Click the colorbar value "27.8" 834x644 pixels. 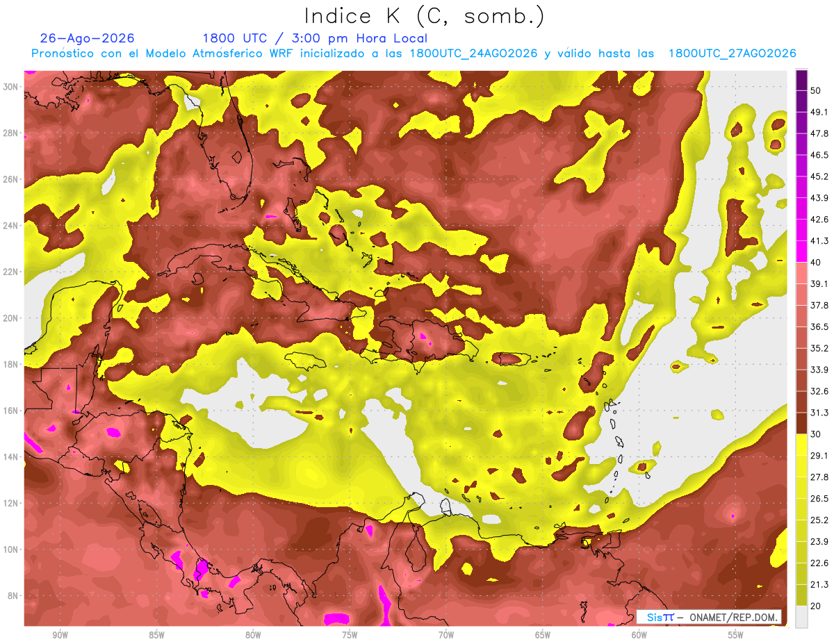click(819, 477)
